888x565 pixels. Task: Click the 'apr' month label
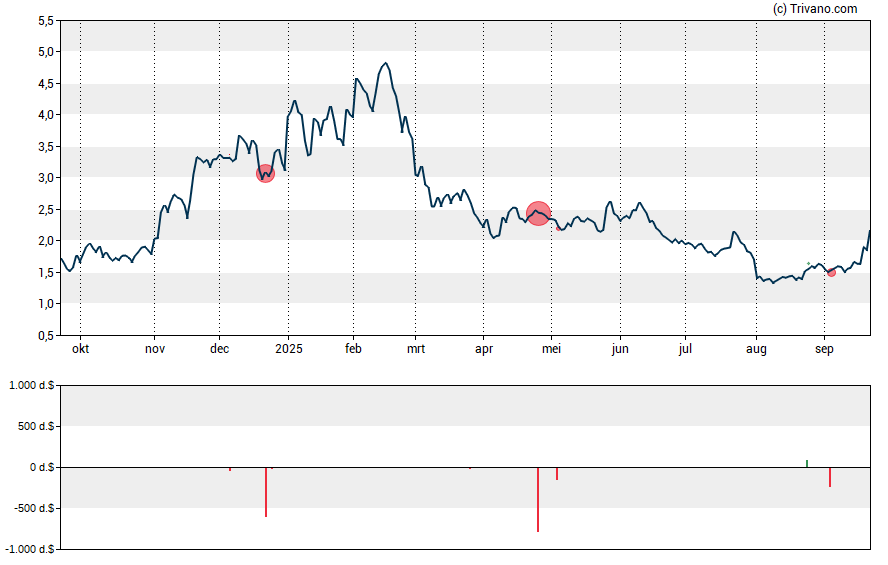(484, 349)
